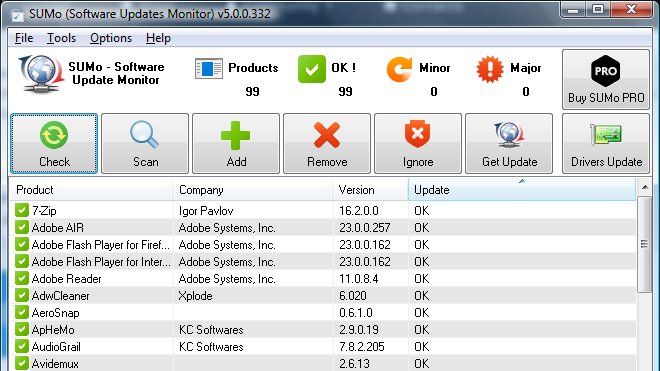Click KC Softwares cell in AudioGrail row
This screenshot has height=371, width=660.
click(x=211, y=347)
